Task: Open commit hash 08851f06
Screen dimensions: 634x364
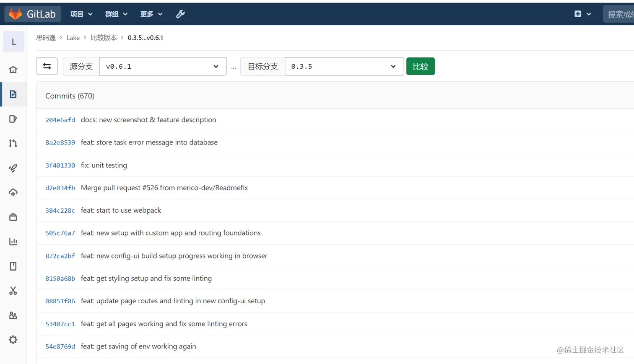Action: pos(60,301)
